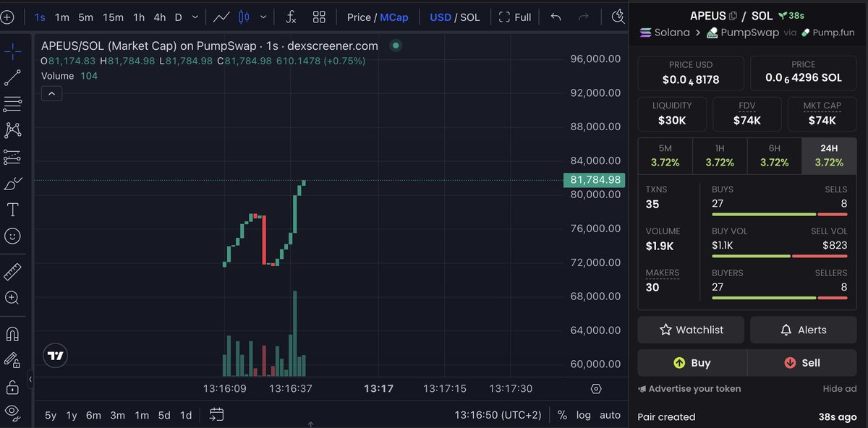This screenshot has height=428, width=868.
Task: Select the candlestick chart style icon
Action: (244, 17)
